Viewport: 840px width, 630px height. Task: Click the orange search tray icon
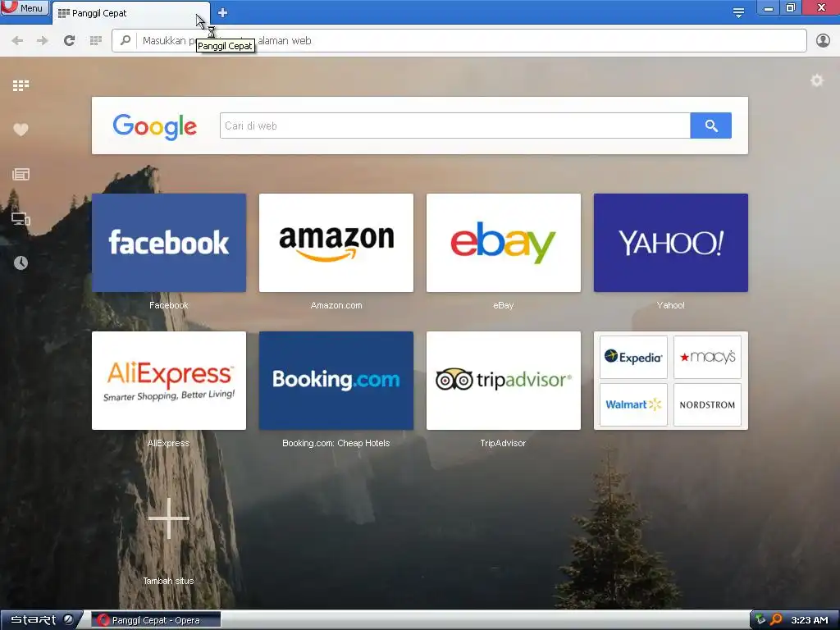(x=776, y=620)
